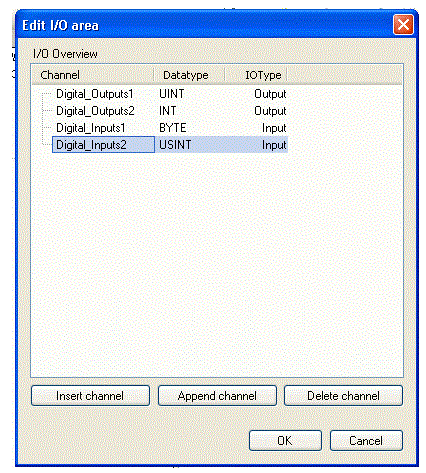Click the Append channel button
Viewport: 426px width, 473px height.
click(x=217, y=396)
